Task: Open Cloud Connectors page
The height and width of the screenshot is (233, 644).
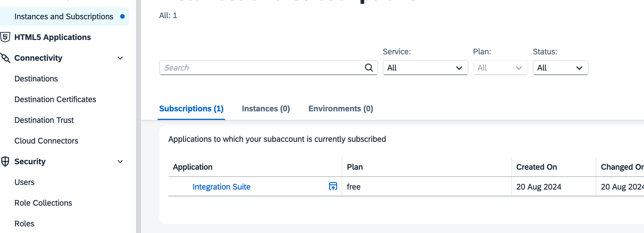Action: 46,141
